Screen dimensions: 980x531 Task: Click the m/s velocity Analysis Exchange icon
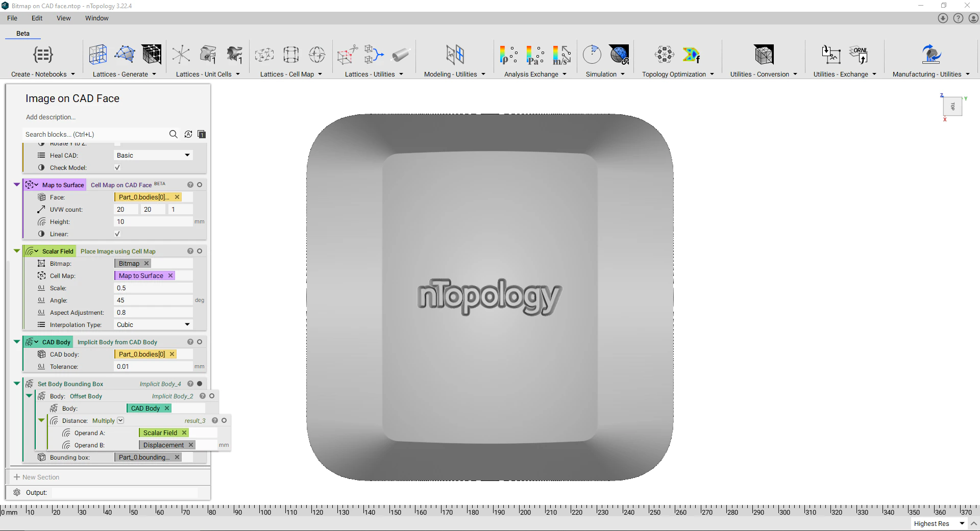562,55
